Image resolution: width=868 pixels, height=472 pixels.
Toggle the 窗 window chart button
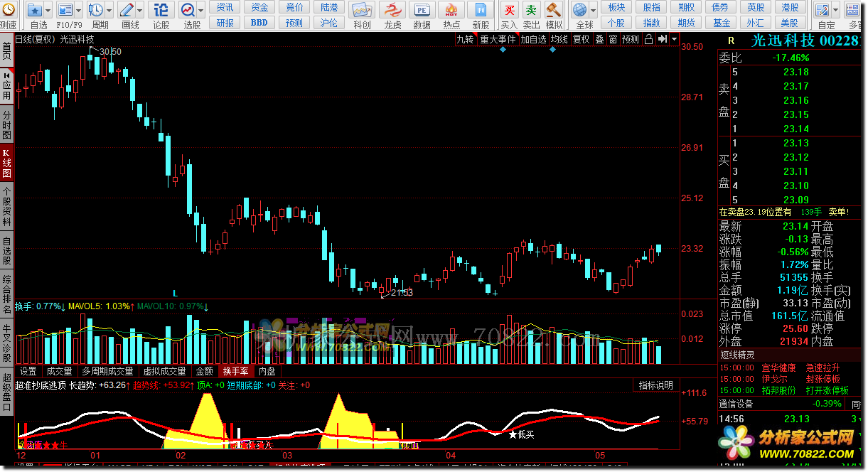coord(613,39)
